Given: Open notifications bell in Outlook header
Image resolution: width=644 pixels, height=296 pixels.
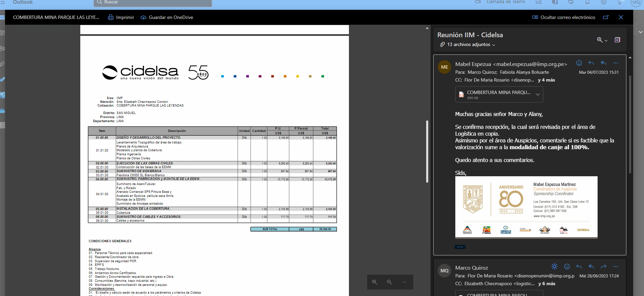Looking at the screenshot, I should click(x=587, y=2).
